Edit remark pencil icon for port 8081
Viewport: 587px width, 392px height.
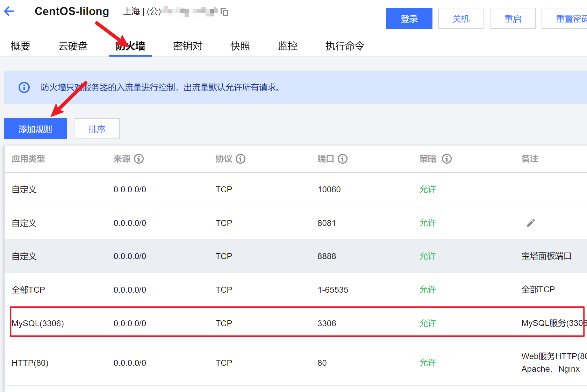point(531,223)
